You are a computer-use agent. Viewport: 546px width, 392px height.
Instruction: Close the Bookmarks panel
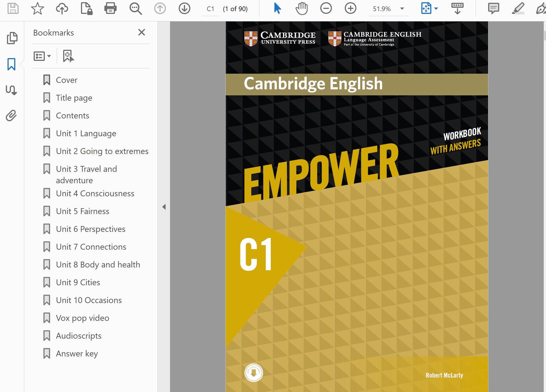[x=141, y=33]
